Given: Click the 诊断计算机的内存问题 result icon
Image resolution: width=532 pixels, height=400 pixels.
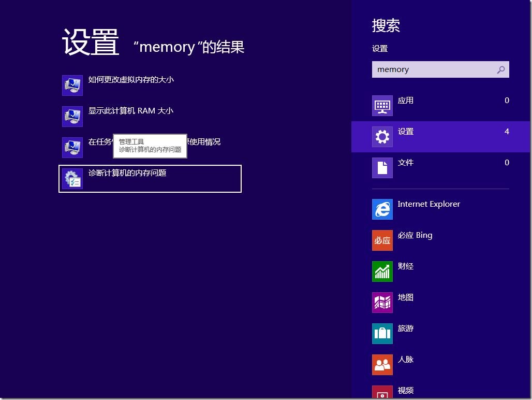Looking at the screenshot, I should (x=72, y=178).
